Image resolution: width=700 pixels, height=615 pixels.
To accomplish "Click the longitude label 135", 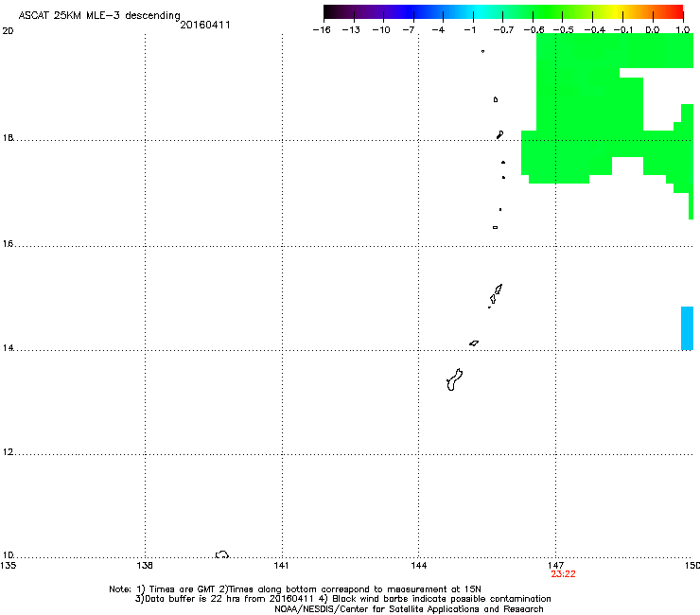I will point(9,566).
